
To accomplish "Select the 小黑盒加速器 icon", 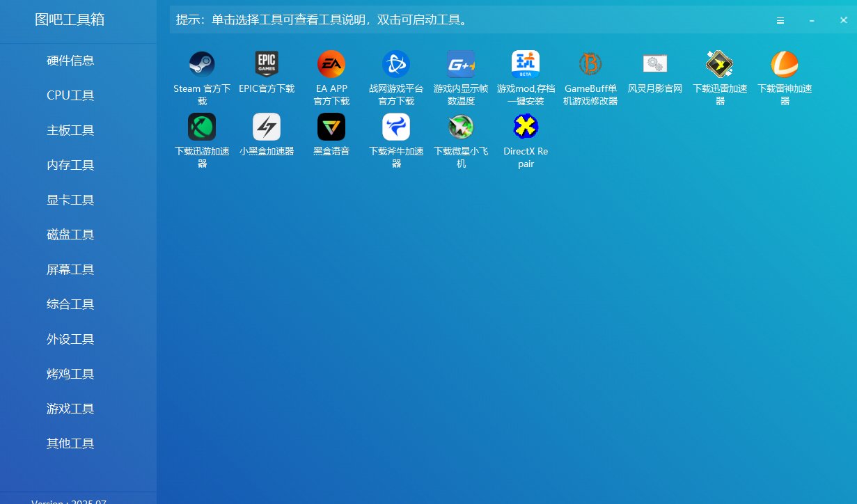I will click(x=267, y=127).
